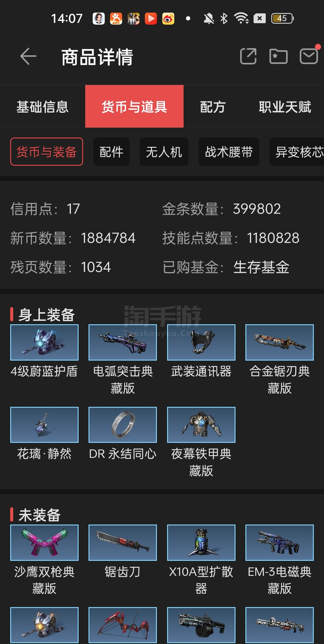Tap the EM-3电磁典藏版 gun thumbnail
Screen dimensions: 324x644
coord(280,543)
